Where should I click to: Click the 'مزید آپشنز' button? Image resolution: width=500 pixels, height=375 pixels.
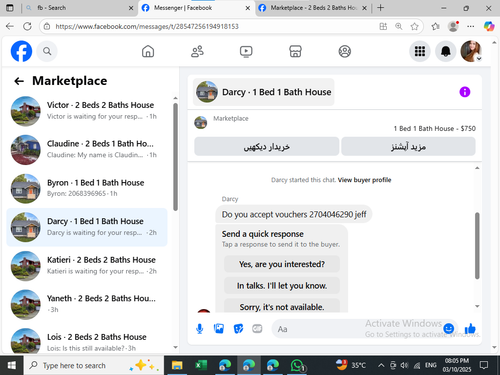(408, 146)
